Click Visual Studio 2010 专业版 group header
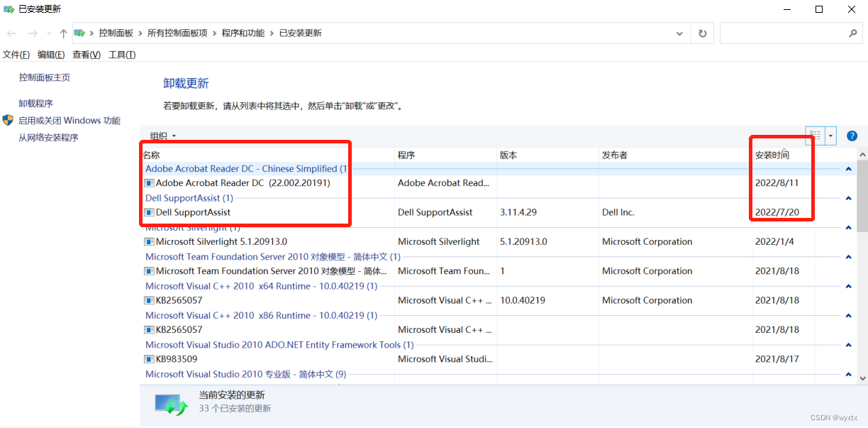The image size is (868, 428). pos(246,374)
